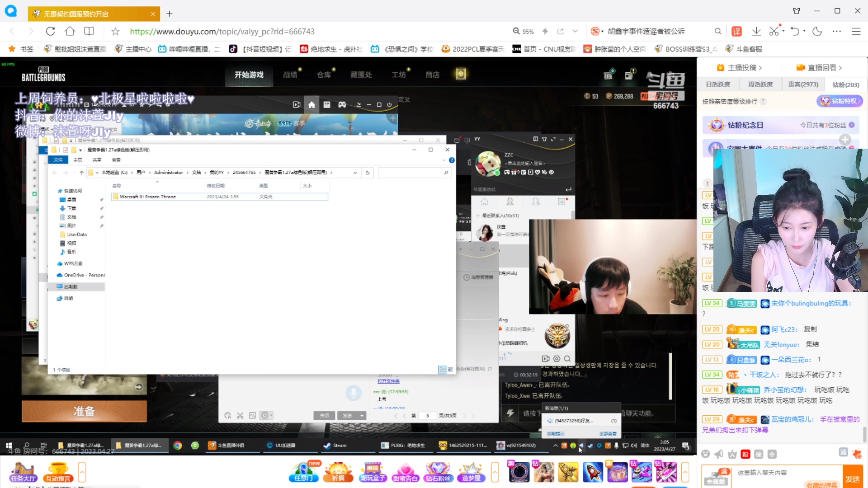The height and width of the screenshot is (488, 868).
Task: Click the volume icon in stream tray
Action: (634, 446)
